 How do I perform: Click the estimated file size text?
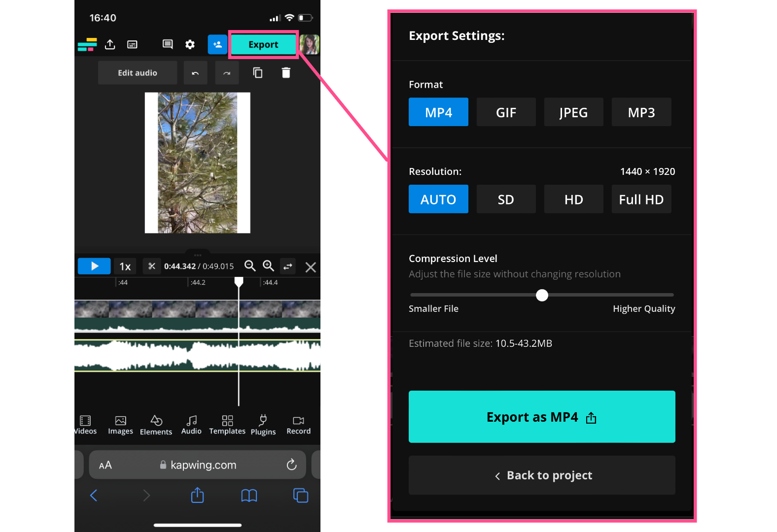(480, 343)
